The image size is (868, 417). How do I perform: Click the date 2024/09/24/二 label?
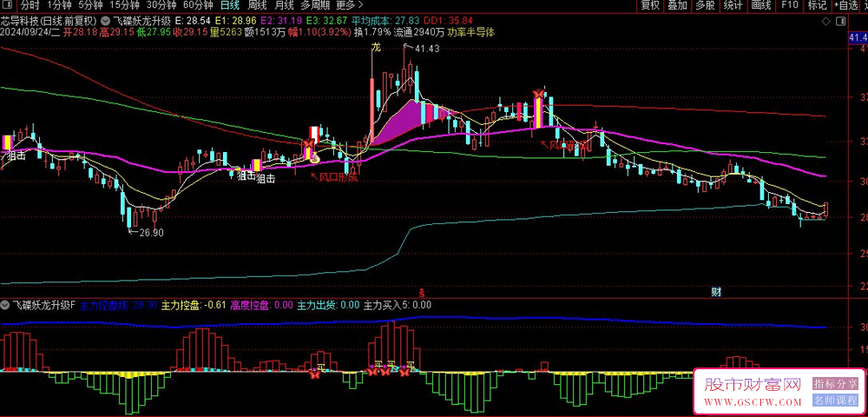click(30, 32)
